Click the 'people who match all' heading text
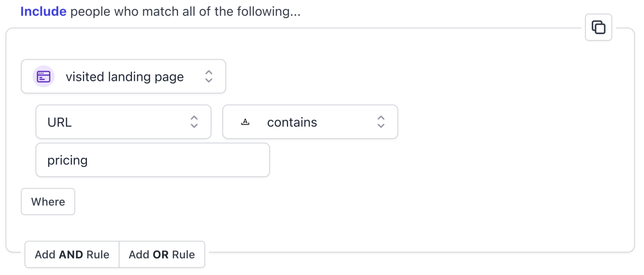This screenshot has height=275, width=644. pos(185,12)
